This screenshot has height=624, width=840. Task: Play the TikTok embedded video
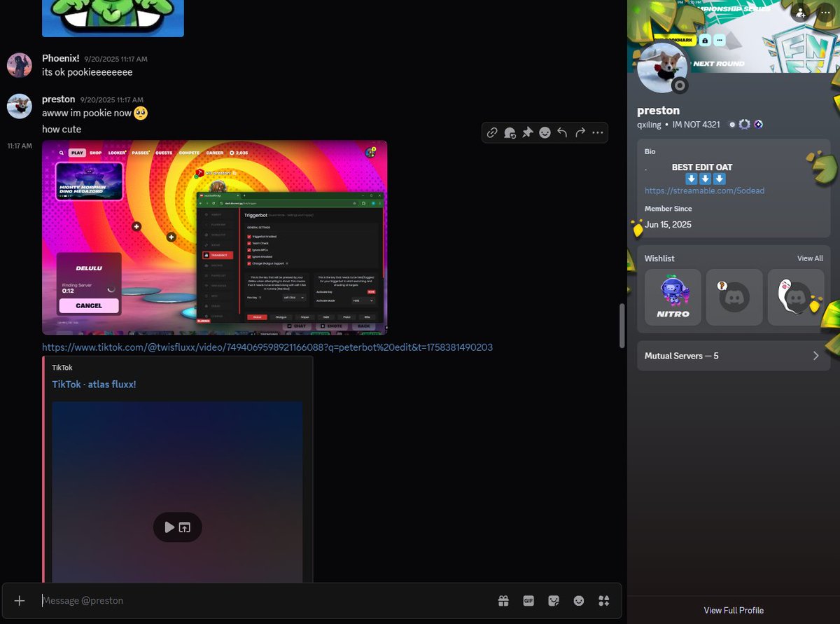[x=169, y=527]
